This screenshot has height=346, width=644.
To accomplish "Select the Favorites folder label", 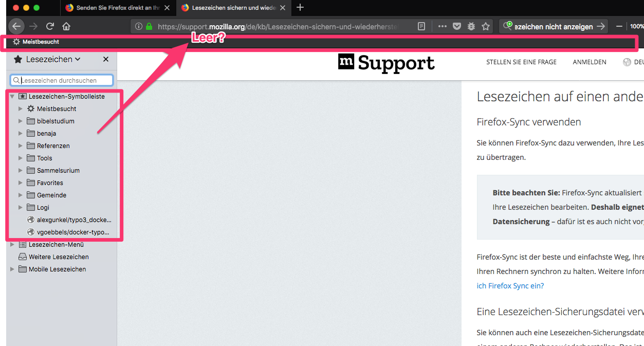I will pos(50,183).
